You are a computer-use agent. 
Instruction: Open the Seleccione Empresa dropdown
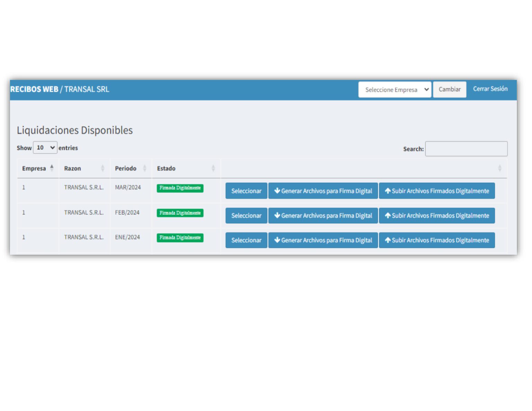pyautogui.click(x=394, y=89)
